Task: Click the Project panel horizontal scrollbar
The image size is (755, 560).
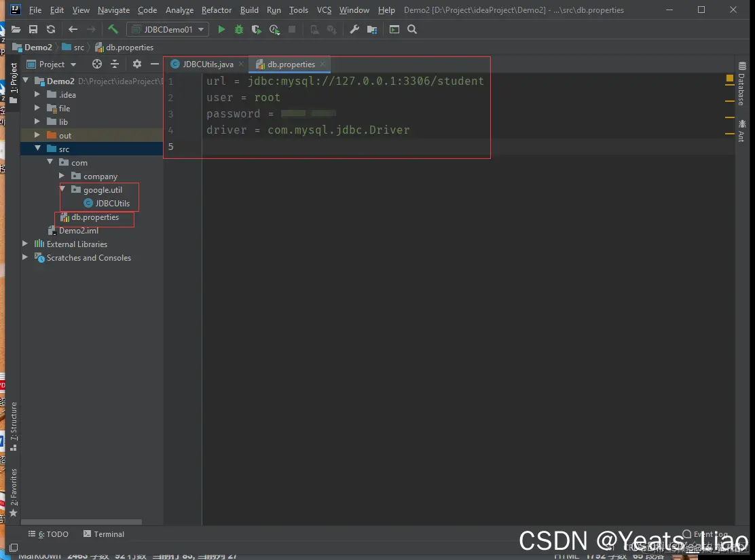Action: pos(81,522)
